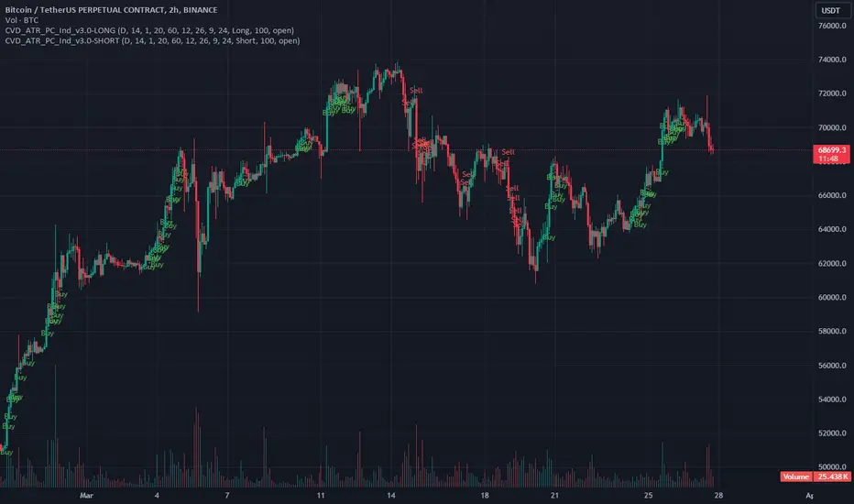Click the lowest Buy marker at the chart's bottom left
The width and height of the screenshot is (854, 504).
pos(6,453)
